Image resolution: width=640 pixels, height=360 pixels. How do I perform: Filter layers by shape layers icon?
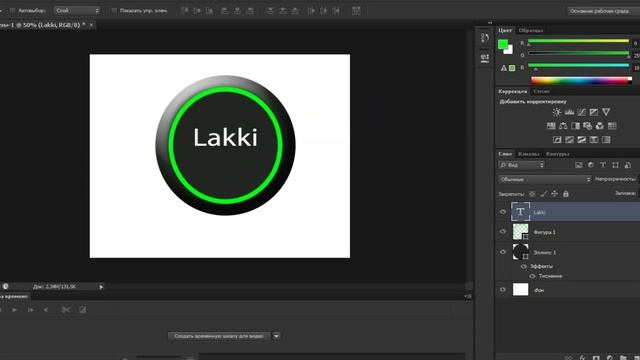(615, 165)
